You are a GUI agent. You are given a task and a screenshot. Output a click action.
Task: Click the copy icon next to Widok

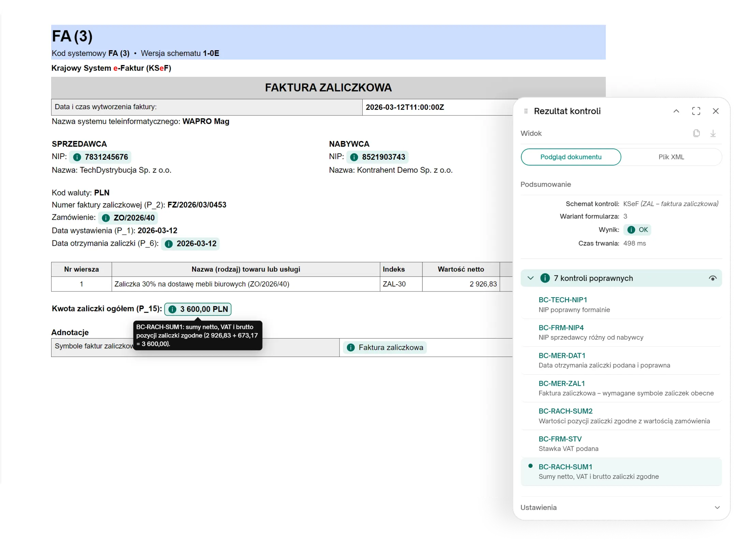[x=696, y=133]
